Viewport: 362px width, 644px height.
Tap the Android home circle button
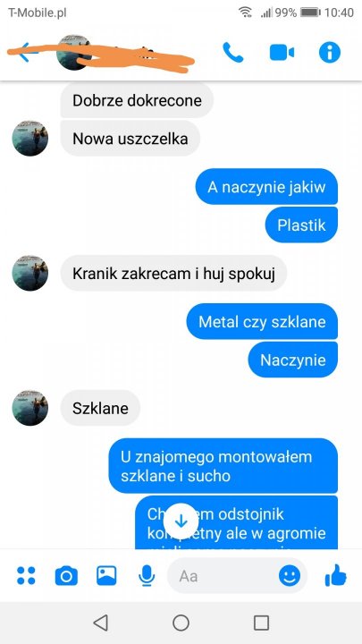[181, 623]
